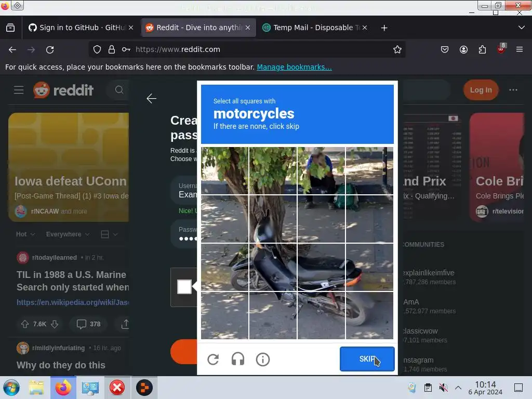
Task: Reload the current page
Action: (50, 49)
